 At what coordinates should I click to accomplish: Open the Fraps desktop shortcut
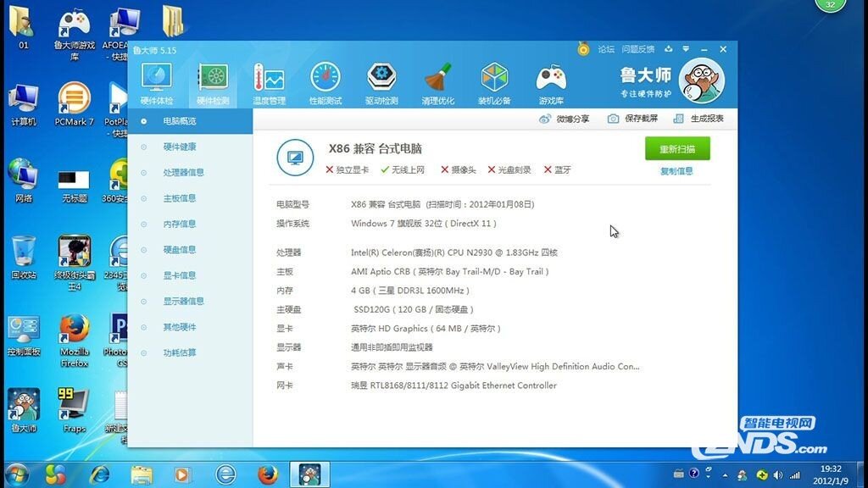(75, 410)
